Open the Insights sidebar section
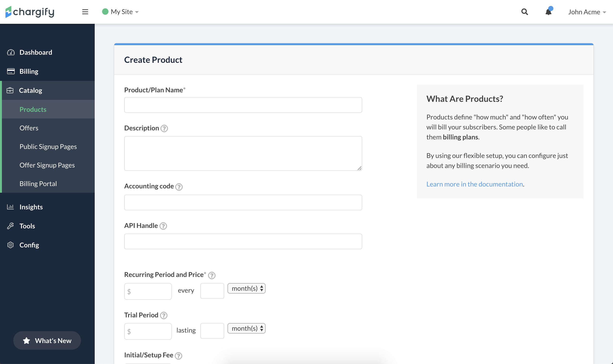The width and height of the screenshot is (613, 364). (x=31, y=207)
